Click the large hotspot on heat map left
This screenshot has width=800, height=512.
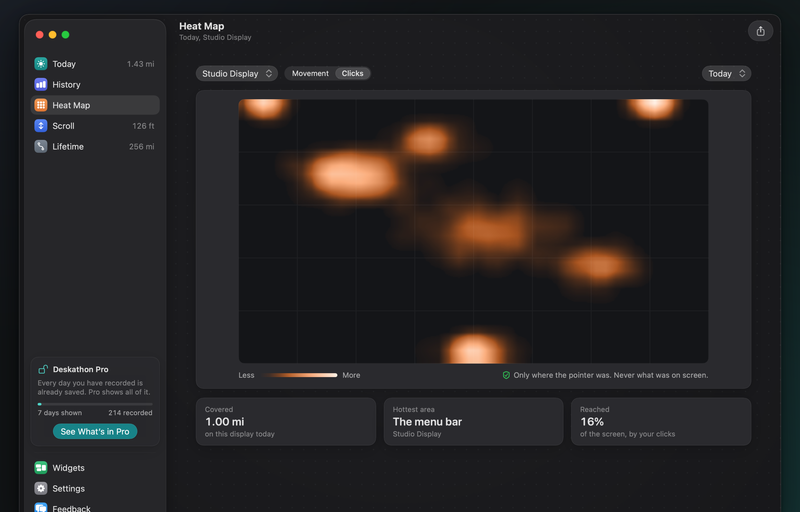pos(353,175)
